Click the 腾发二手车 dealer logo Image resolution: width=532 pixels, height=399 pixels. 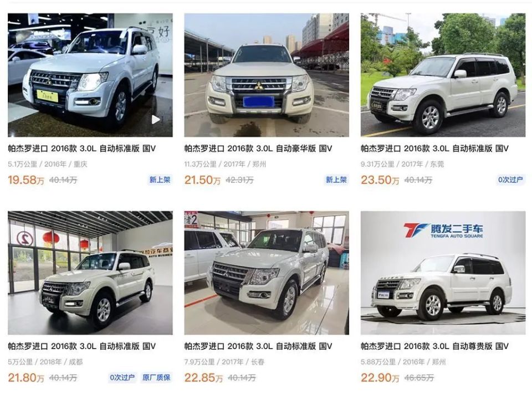443,231
